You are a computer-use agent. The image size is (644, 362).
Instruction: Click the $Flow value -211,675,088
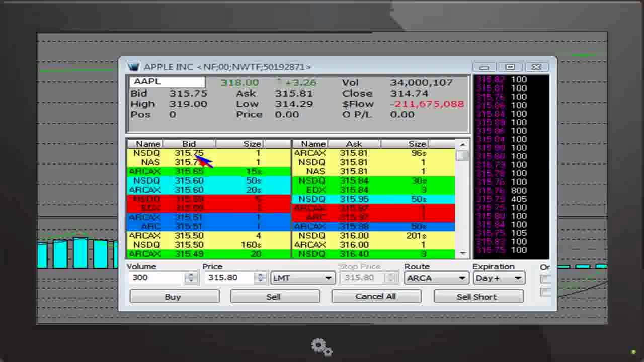pos(428,104)
